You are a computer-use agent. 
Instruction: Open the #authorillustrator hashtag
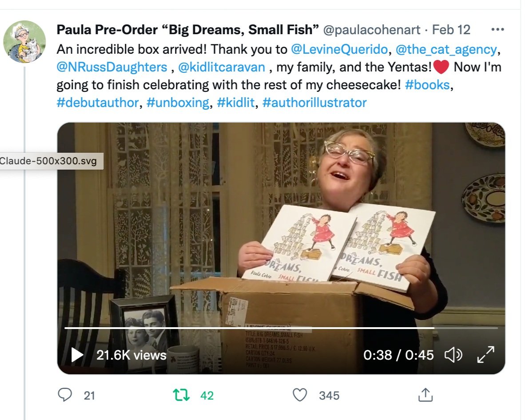pyautogui.click(x=314, y=103)
